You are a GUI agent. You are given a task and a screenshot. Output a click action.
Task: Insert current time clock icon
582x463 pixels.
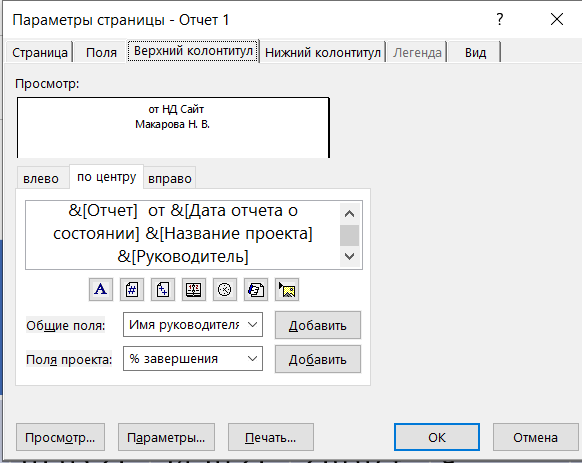[225, 289]
